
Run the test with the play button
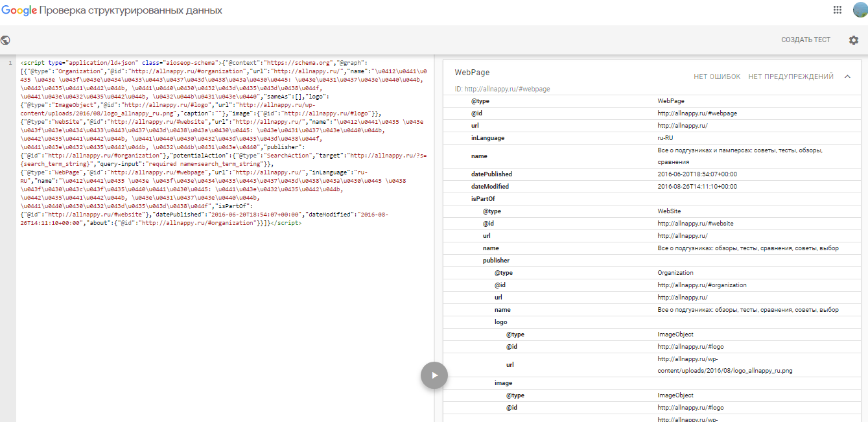coord(434,375)
